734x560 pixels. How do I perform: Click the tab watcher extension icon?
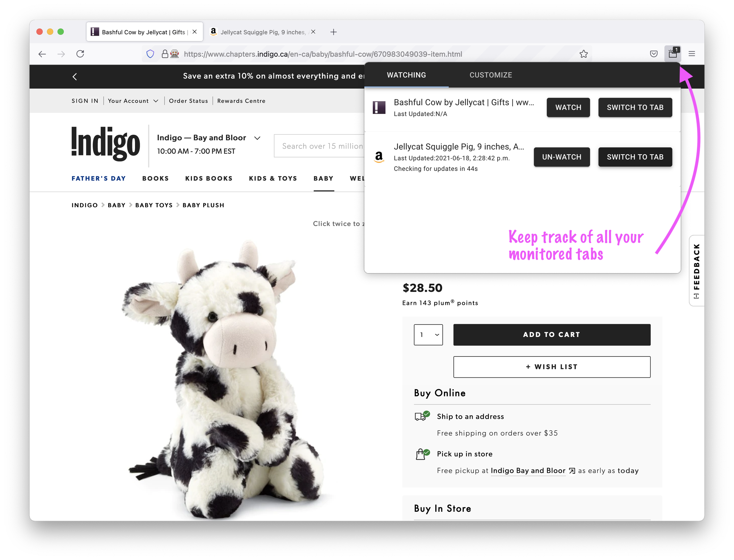(673, 53)
